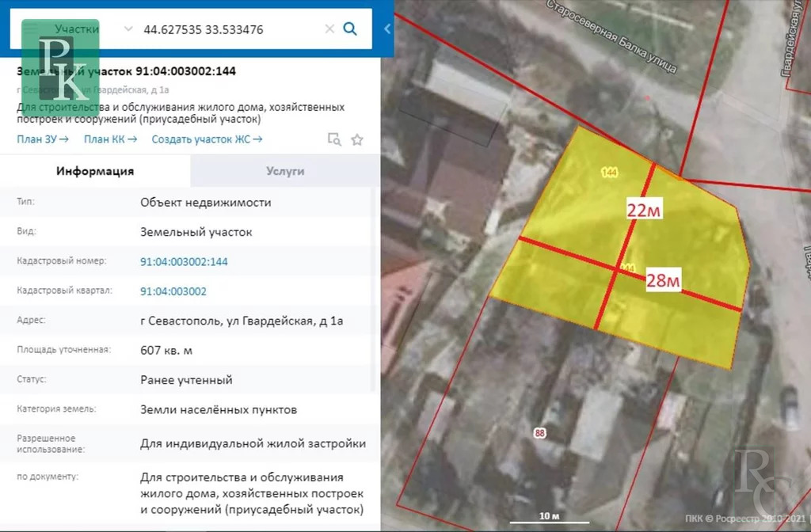Collapse the side panel with the blue chevron

[x=386, y=29]
